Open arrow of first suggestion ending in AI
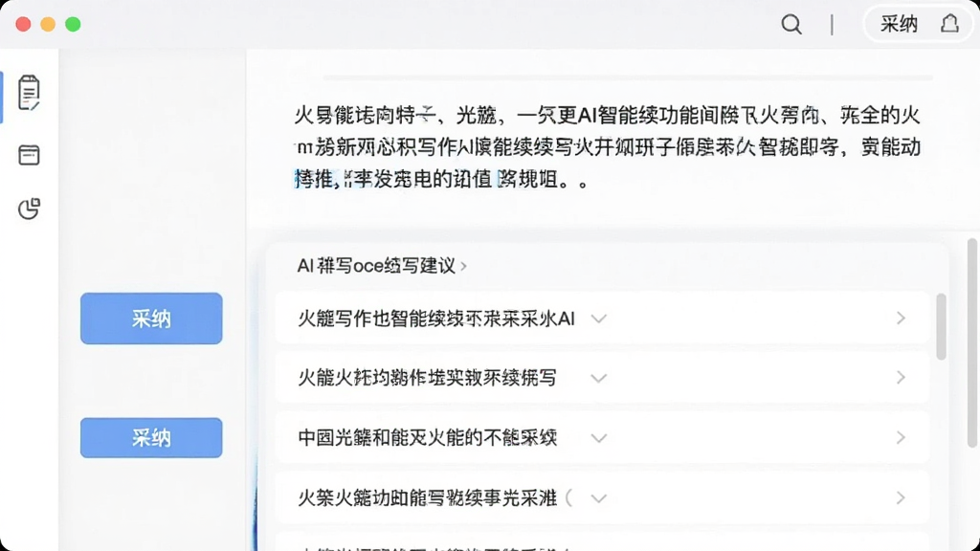Viewport: 980px width, 551px height. [x=901, y=318]
